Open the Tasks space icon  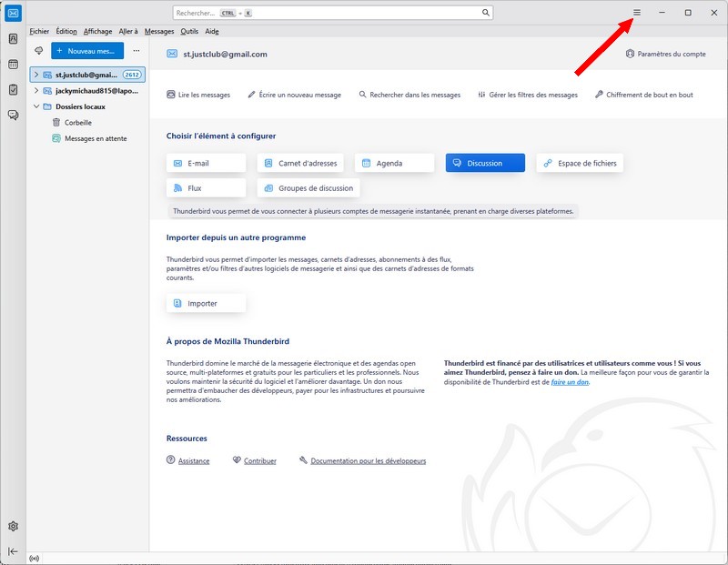pyautogui.click(x=13, y=90)
